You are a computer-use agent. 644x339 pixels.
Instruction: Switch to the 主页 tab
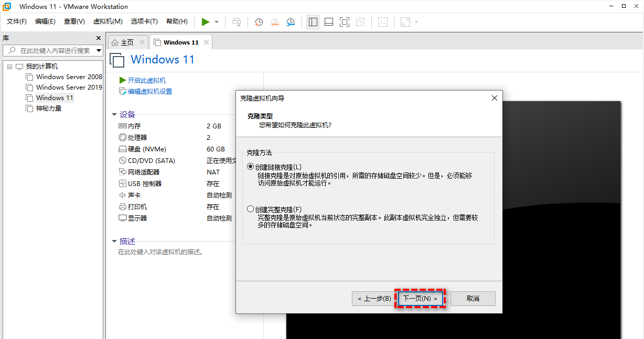126,42
